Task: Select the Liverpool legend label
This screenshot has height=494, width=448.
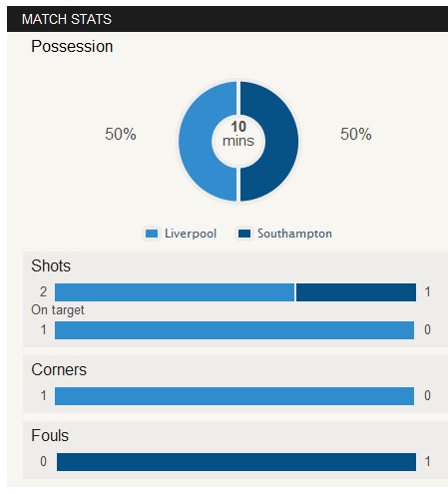Action: 191,234
